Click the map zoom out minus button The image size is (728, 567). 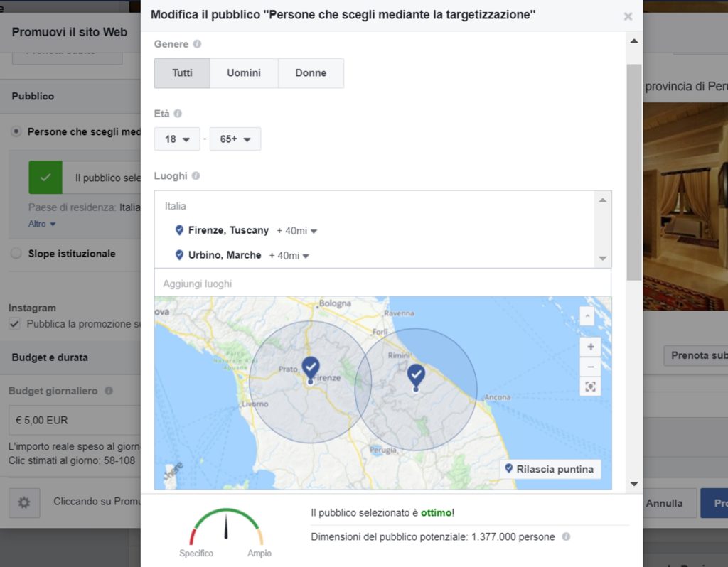[590, 367]
